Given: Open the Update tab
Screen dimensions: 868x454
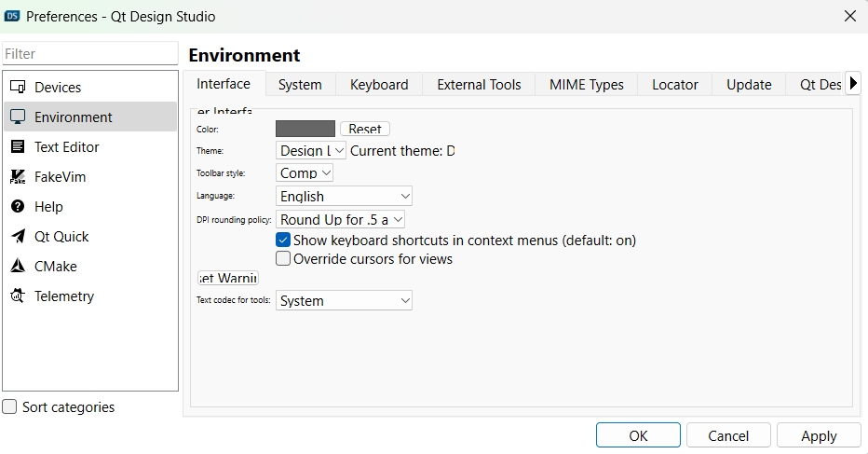Looking at the screenshot, I should click(749, 85).
